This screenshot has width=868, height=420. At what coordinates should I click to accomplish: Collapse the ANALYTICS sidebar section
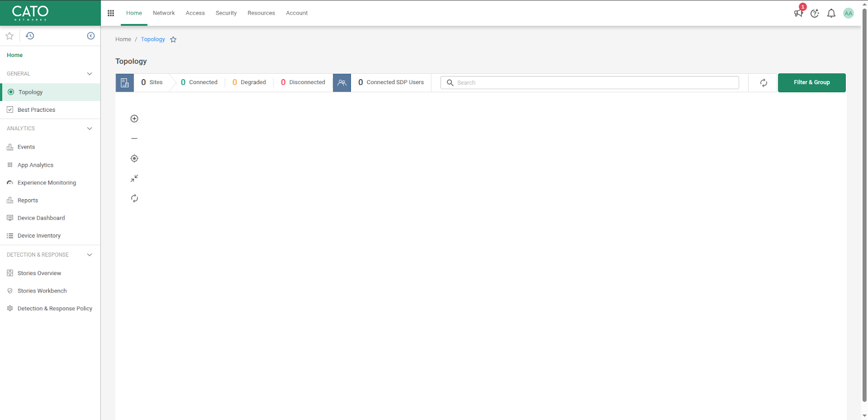[90, 129]
